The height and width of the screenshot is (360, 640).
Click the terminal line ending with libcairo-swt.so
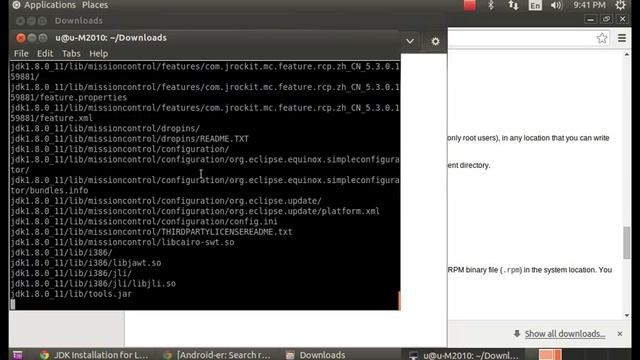click(x=122, y=242)
